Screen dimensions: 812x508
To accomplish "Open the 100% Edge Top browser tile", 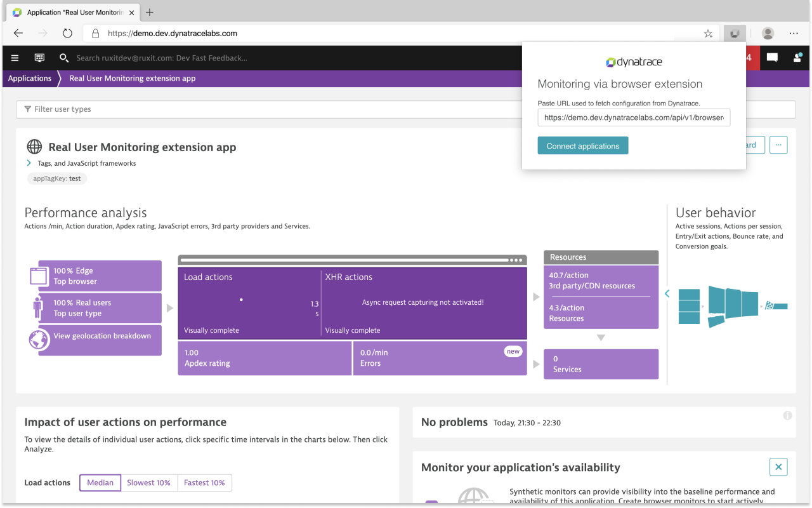I will tap(100, 276).
